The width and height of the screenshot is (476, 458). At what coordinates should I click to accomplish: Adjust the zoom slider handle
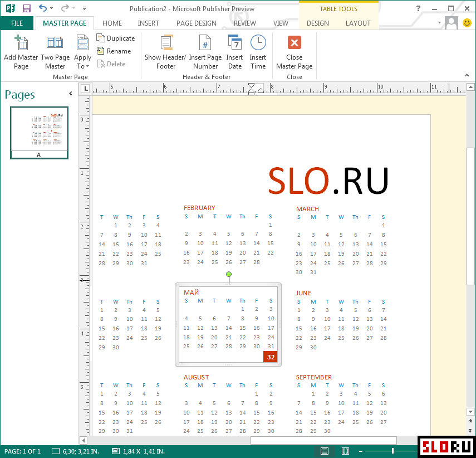pyautogui.click(x=392, y=451)
